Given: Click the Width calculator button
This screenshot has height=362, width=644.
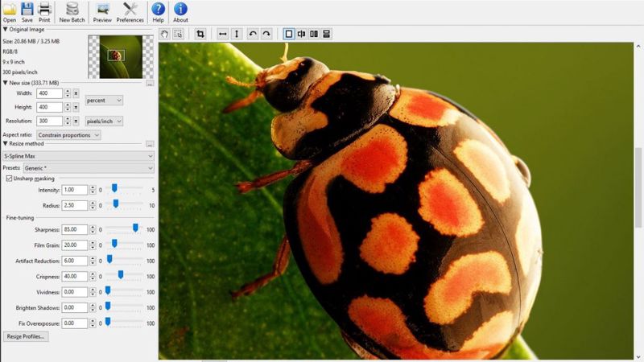Looking at the screenshot, I should coord(76,94).
